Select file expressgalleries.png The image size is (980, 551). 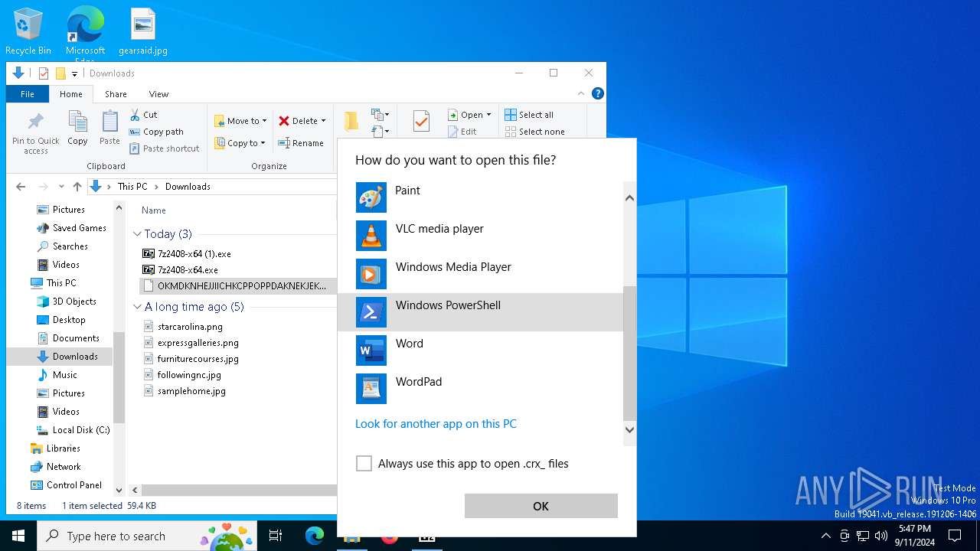pyautogui.click(x=198, y=343)
